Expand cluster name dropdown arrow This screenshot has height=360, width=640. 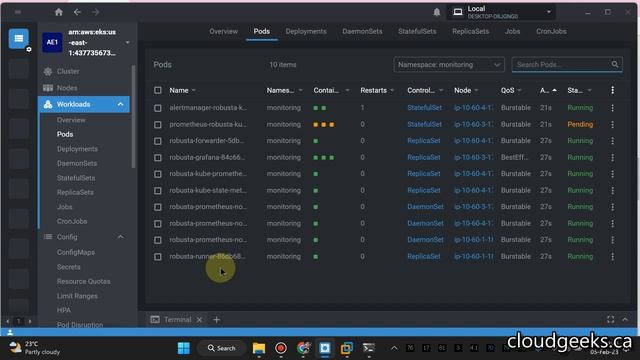[127, 42]
